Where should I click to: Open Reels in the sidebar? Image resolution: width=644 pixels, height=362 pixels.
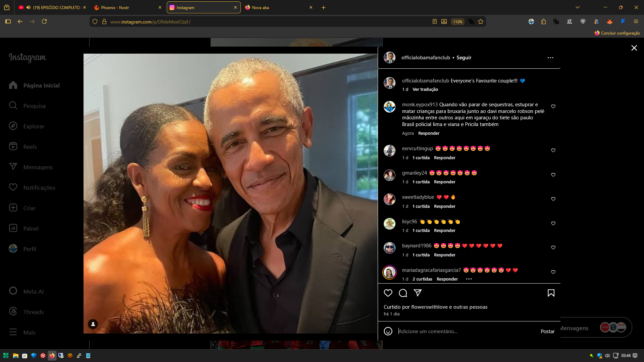click(30, 147)
